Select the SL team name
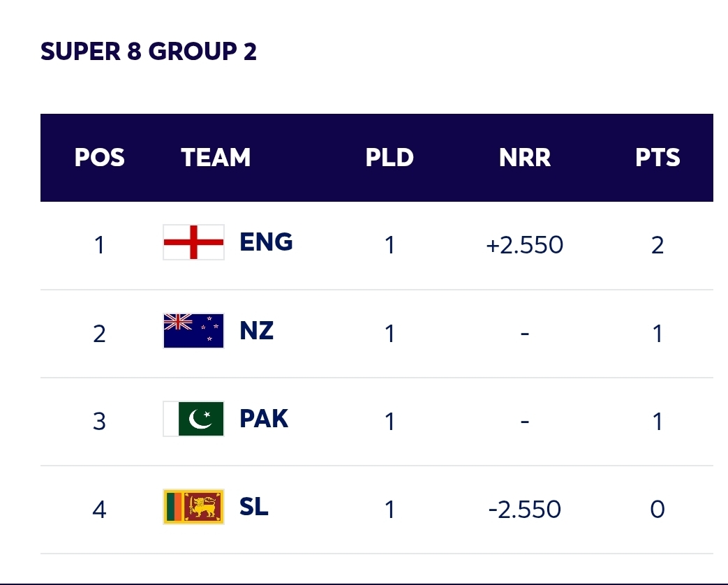 point(253,507)
